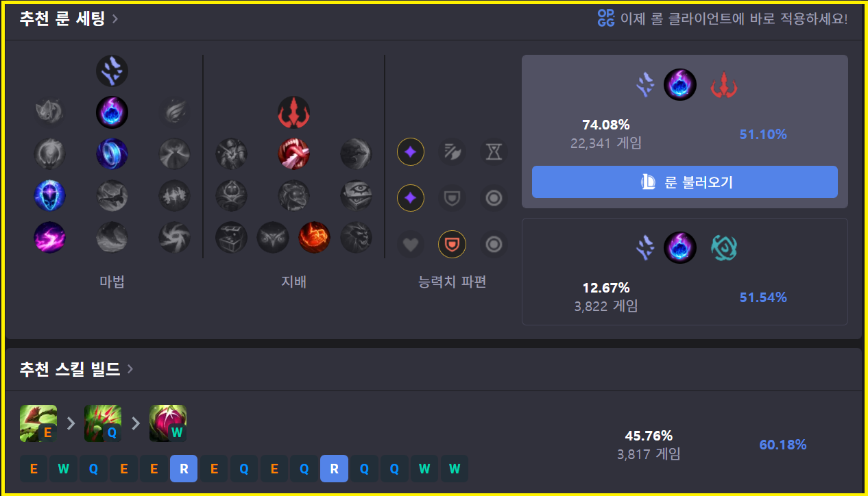Click the E skill icon in skill priority
Image resolution: width=868 pixels, height=496 pixels.
tap(38, 423)
